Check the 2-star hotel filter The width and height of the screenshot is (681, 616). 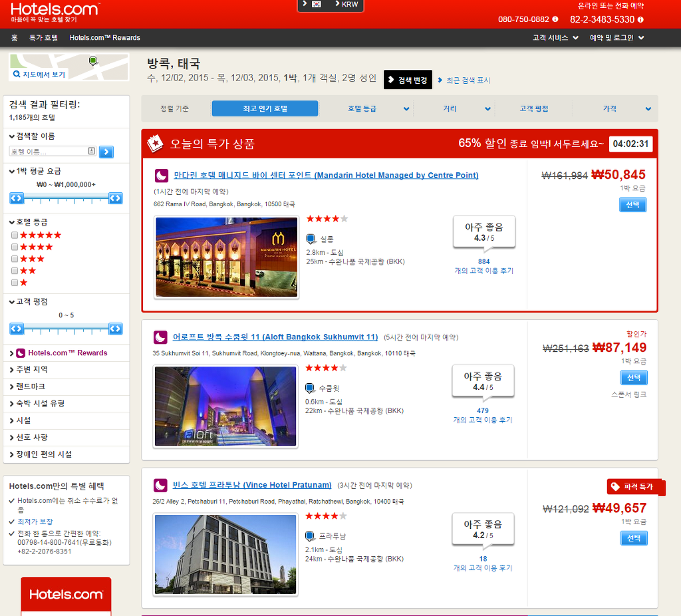pyautogui.click(x=15, y=271)
